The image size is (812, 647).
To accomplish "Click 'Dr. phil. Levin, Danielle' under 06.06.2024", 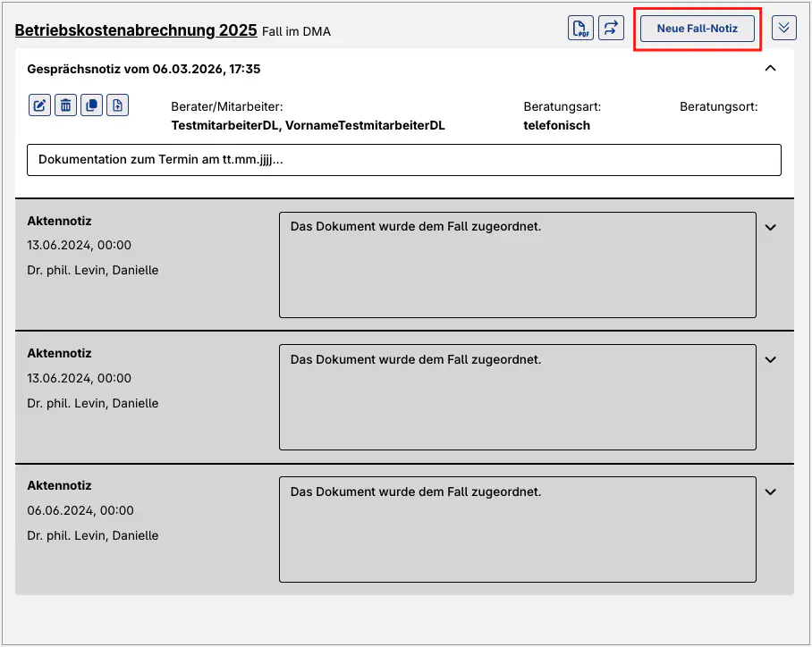I will pyautogui.click(x=93, y=535).
